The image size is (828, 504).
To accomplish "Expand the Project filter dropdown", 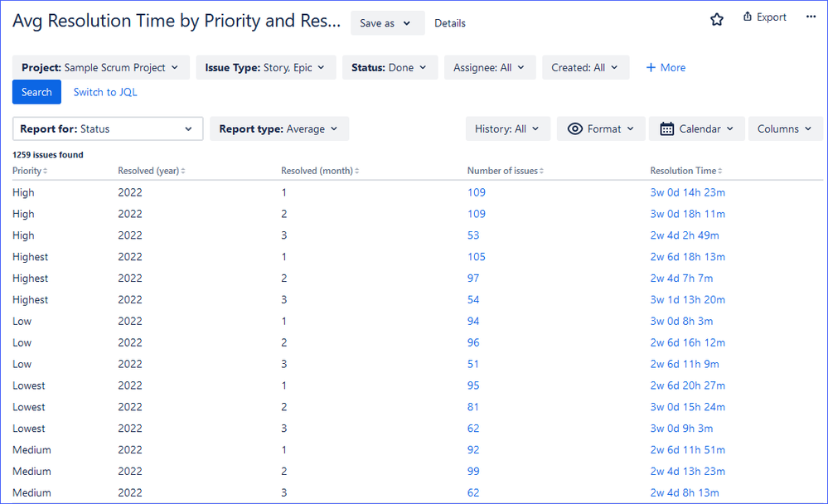I will click(101, 68).
